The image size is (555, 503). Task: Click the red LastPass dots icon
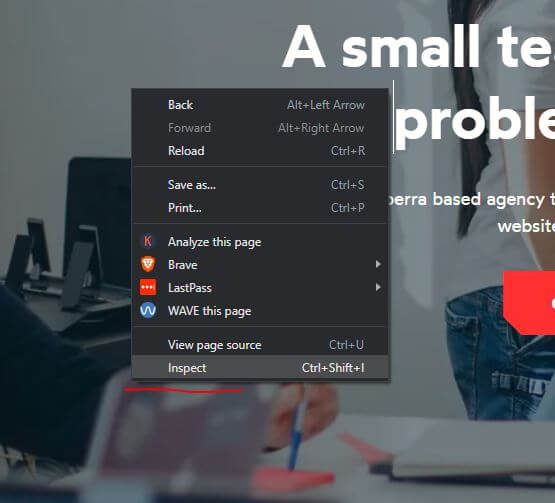pyautogui.click(x=148, y=287)
